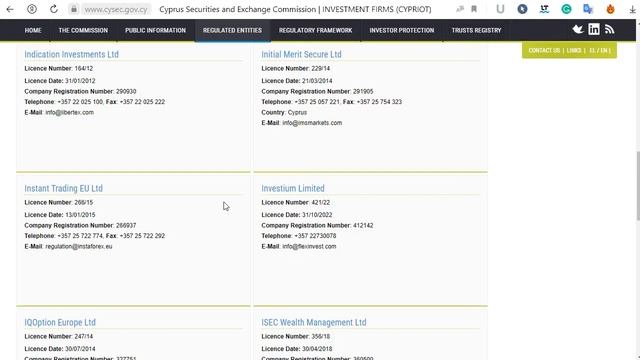Viewport: 640px width, 360px height.
Task: Select company registration number 290930
Action: [126, 91]
